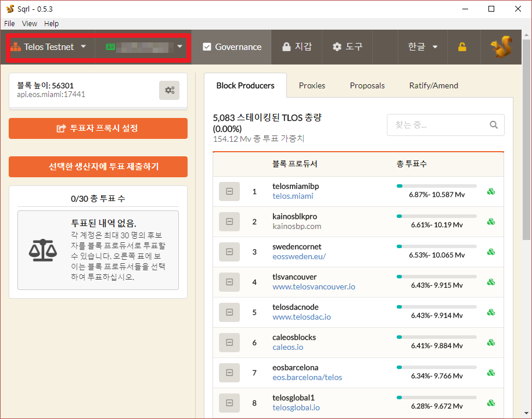Open connection settings gear next to block height
Screen dimensions: 532x419
pos(170,90)
